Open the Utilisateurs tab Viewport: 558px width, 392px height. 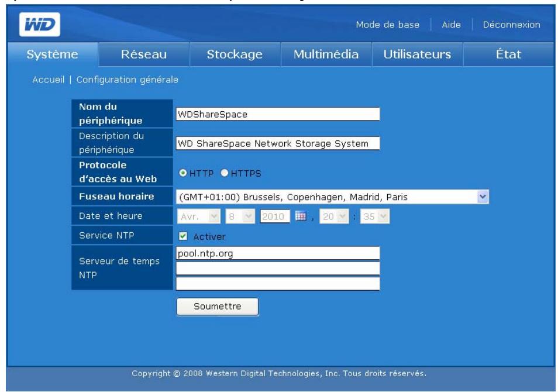pos(417,54)
